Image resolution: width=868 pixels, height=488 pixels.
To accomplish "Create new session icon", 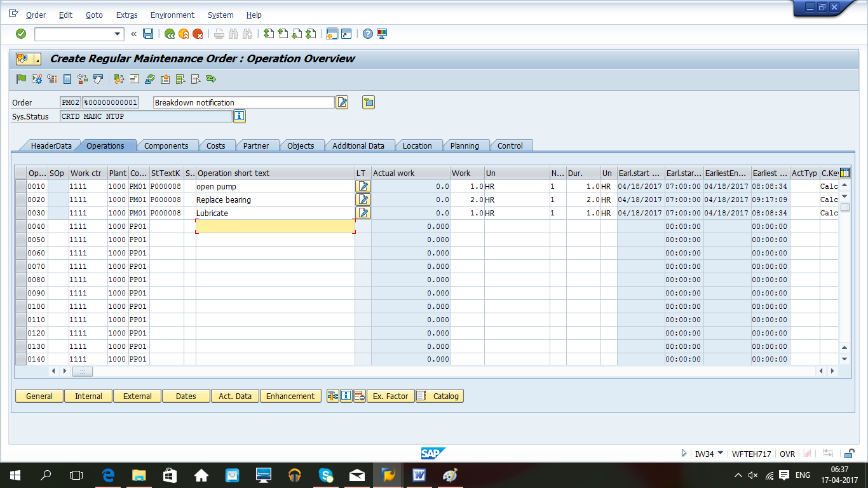I will click(x=332, y=34).
